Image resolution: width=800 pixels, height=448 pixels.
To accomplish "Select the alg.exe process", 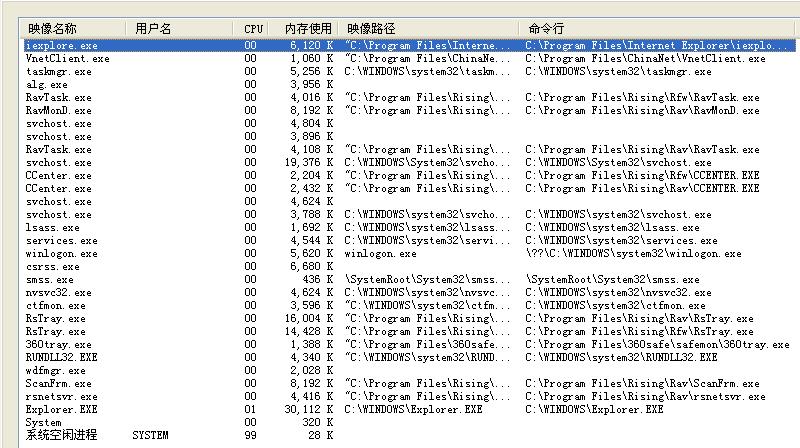I will click(x=46, y=85).
